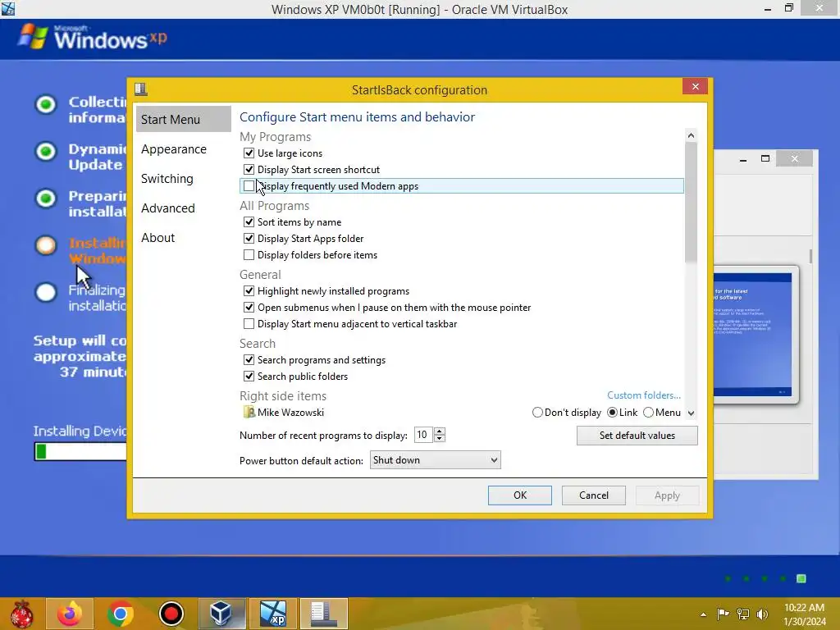Click the settings list scroll up arrow

pos(691,135)
